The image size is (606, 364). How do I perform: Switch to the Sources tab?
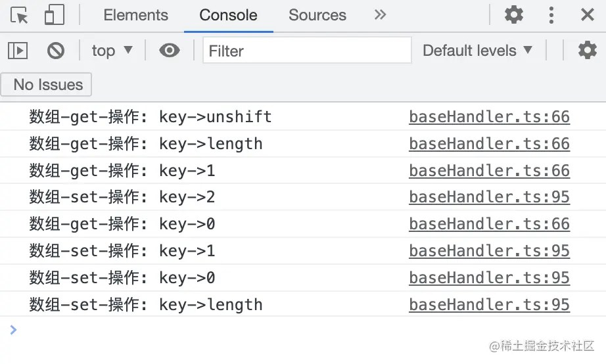(317, 15)
